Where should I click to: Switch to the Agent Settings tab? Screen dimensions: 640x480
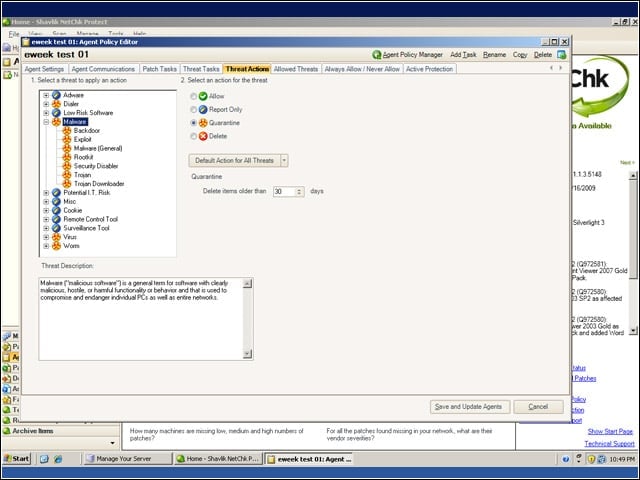coord(44,69)
